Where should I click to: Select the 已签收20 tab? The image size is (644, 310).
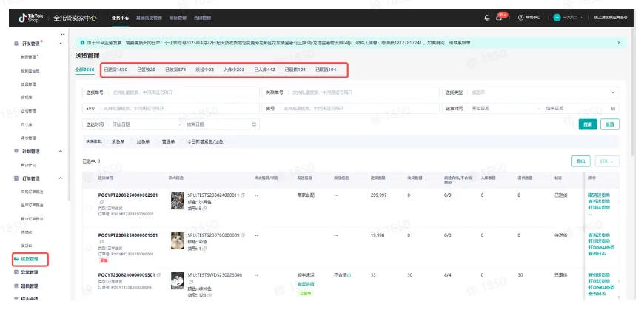147,70
